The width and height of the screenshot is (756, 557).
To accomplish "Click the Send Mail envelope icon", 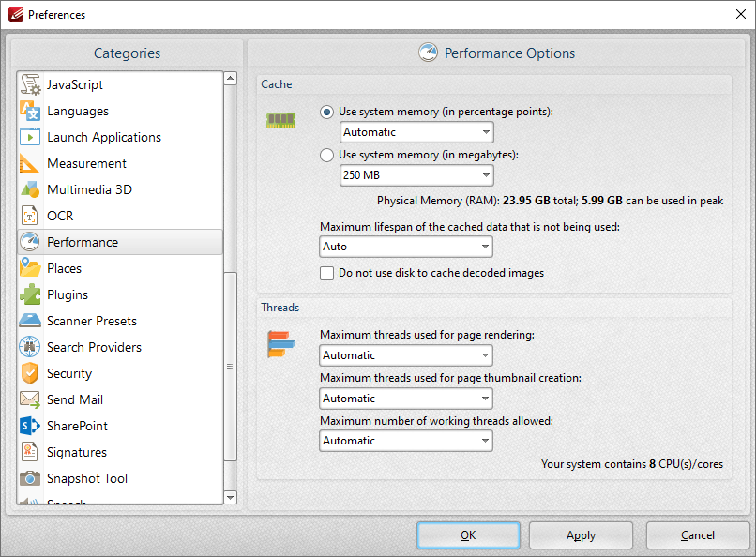I will point(30,399).
